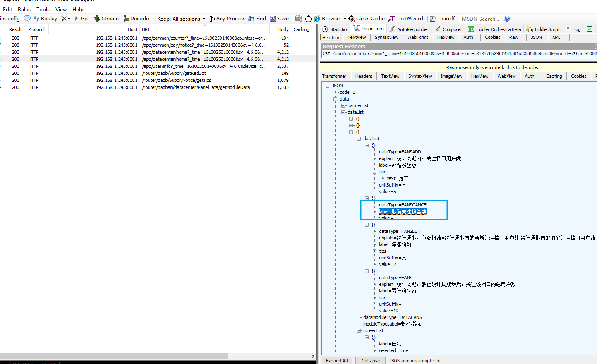Select the request Raw tab
Screen dimensions: 597x364
click(x=514, y=37)
